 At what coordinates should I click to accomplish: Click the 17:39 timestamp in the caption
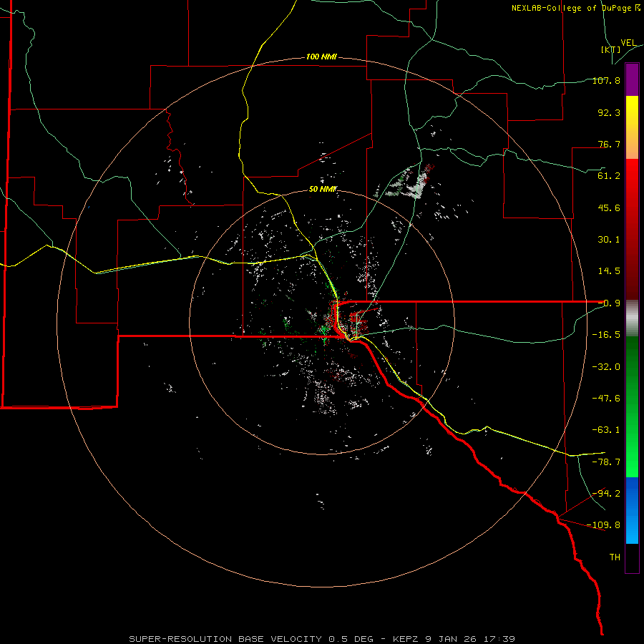click(x=500, y=639)
